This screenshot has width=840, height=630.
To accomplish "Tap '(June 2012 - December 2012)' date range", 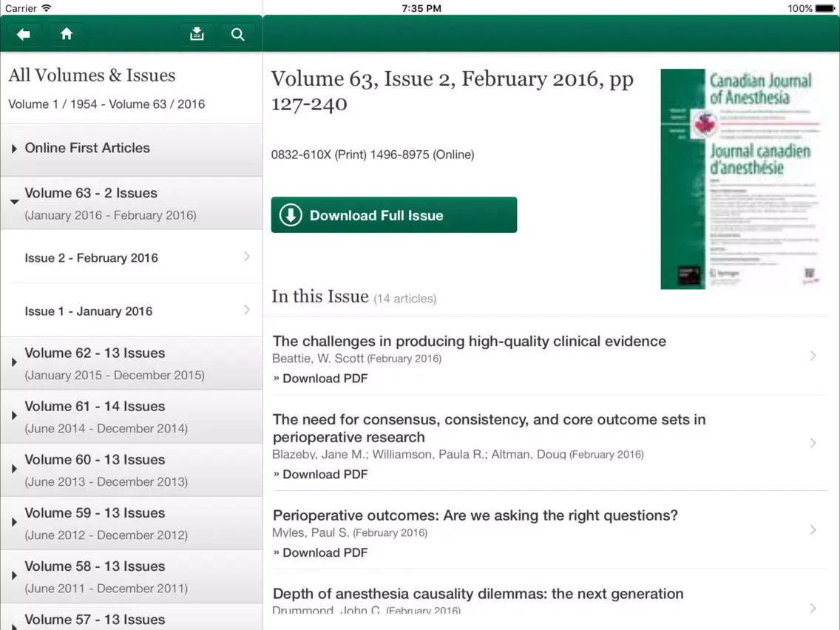I will click(106, 535).
